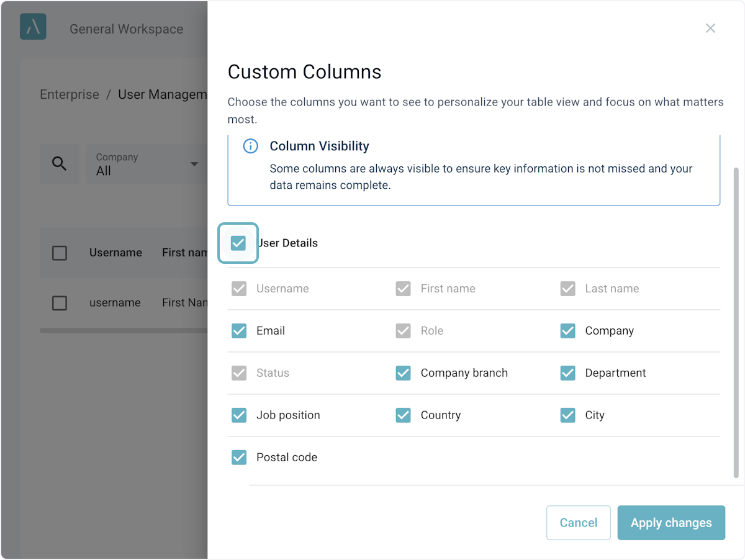Select the table header select-all checkbox

(x=60, y=253)
